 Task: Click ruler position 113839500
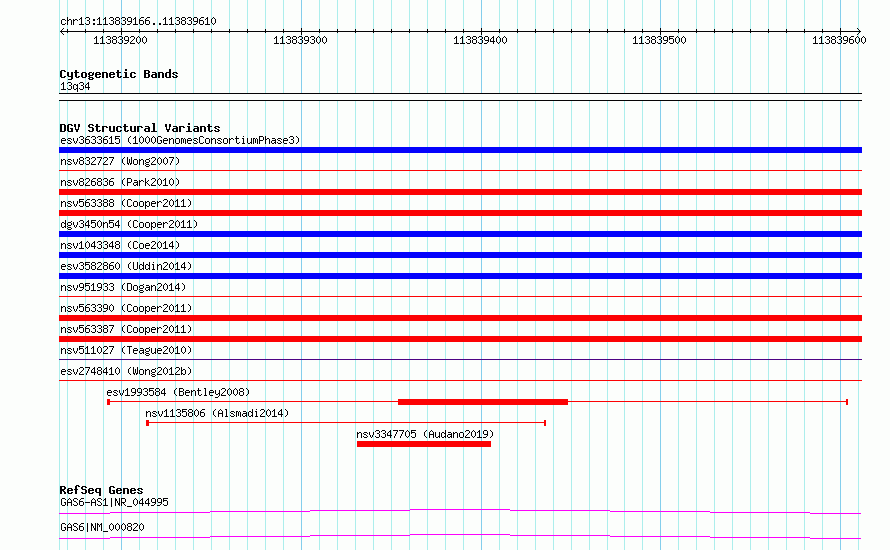[660, 40]
